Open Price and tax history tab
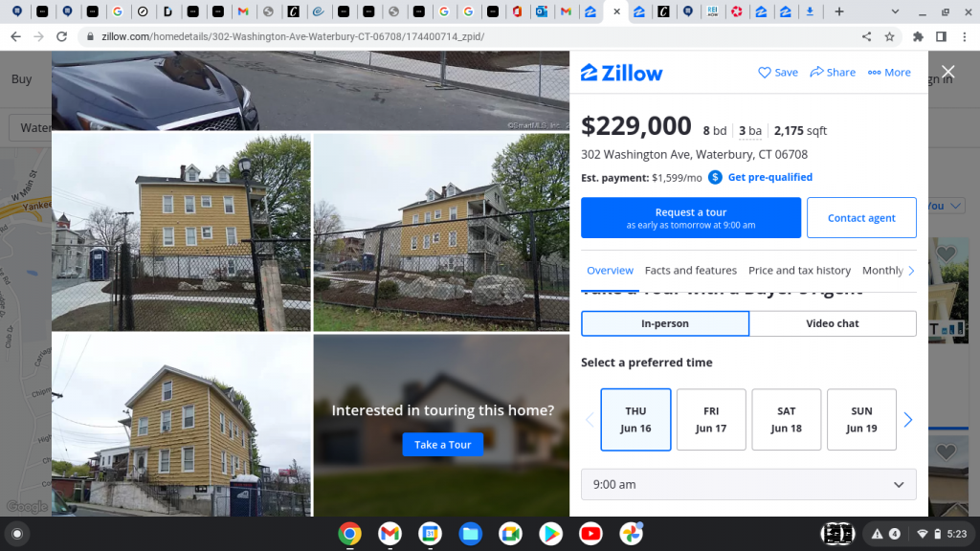The height and width of the screenshot is (551, 980). pos(799,271)
